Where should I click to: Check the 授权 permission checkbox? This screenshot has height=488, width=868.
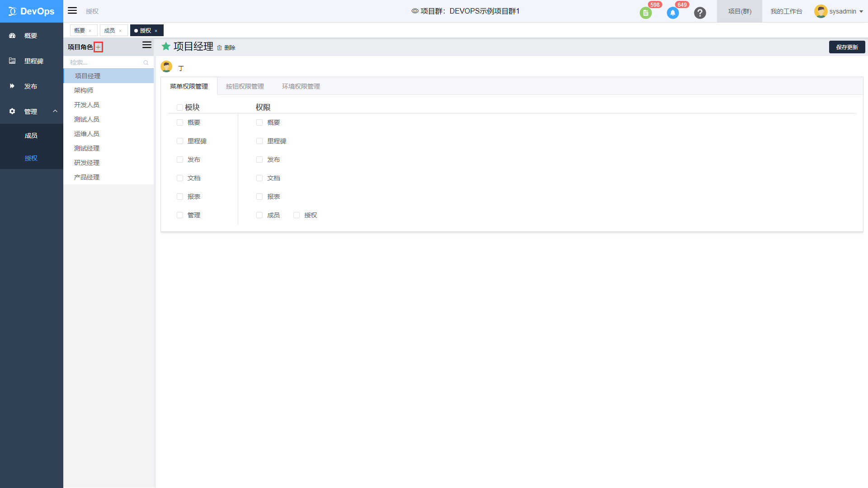[x=297, y=215]
